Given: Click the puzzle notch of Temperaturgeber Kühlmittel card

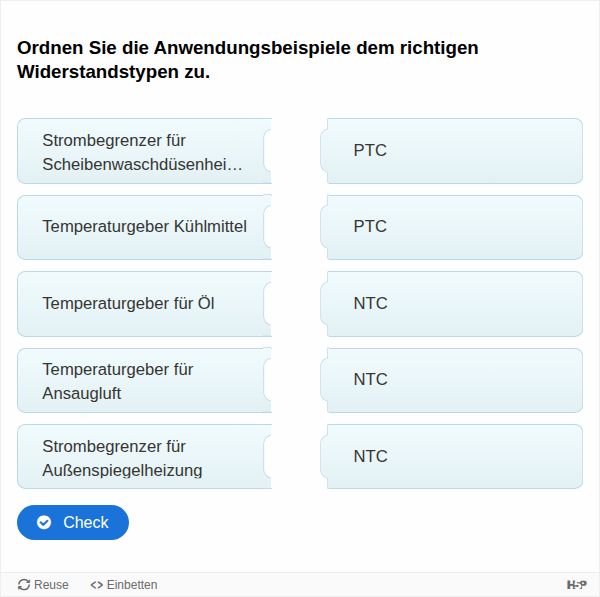Looking at the screenshot, I should [x=268, y=227].
